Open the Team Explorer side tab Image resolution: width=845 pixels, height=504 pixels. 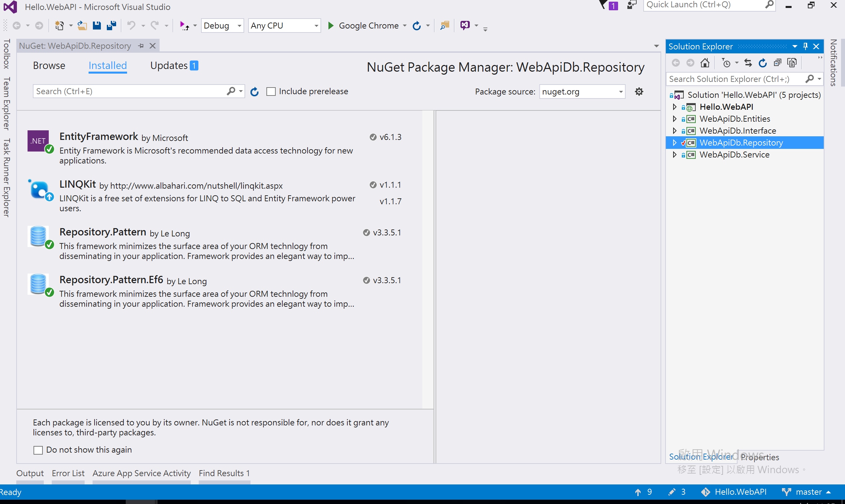pos(6,103)
